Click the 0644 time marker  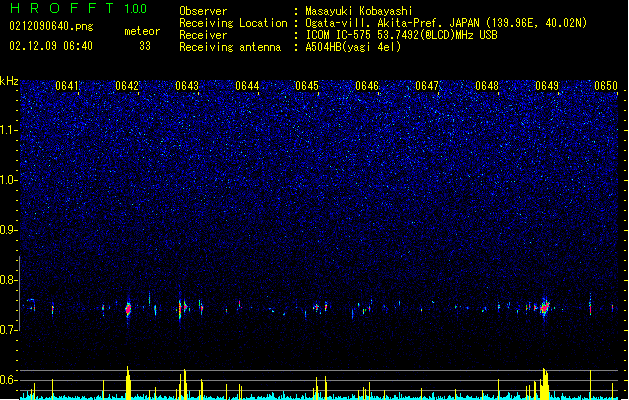[247, 86]
